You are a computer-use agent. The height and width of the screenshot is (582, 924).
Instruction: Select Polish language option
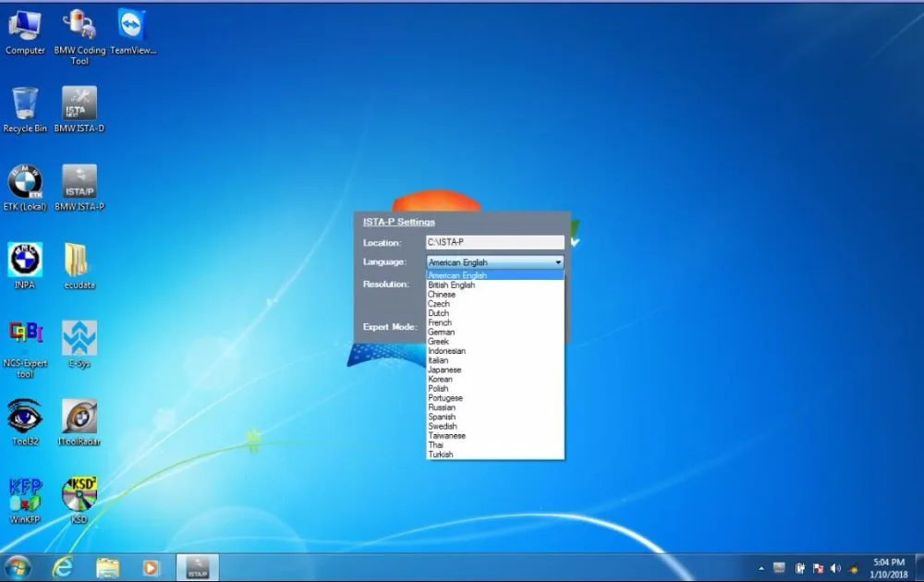tap(495, 388)
